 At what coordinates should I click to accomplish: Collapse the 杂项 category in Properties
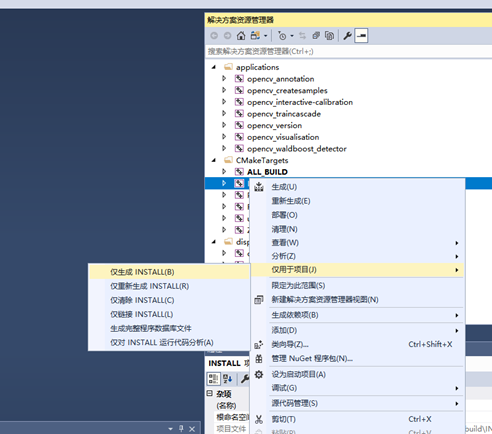click(209, 393)
